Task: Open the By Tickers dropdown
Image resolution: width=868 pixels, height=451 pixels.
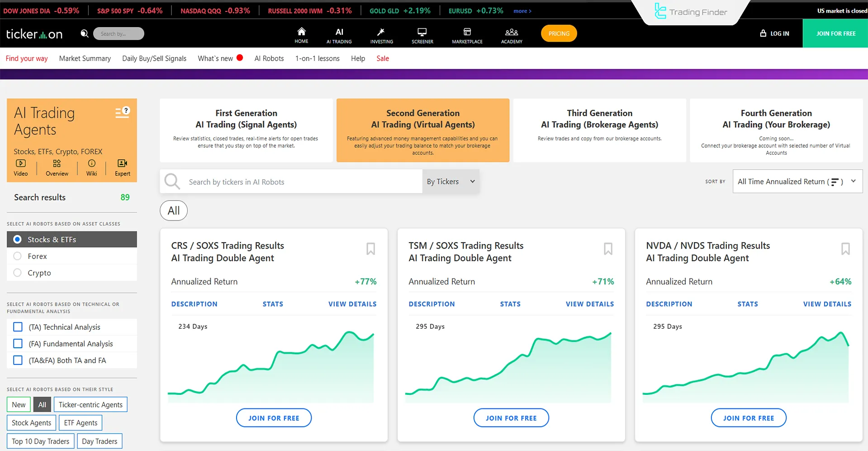Action: tap(451, 181)
